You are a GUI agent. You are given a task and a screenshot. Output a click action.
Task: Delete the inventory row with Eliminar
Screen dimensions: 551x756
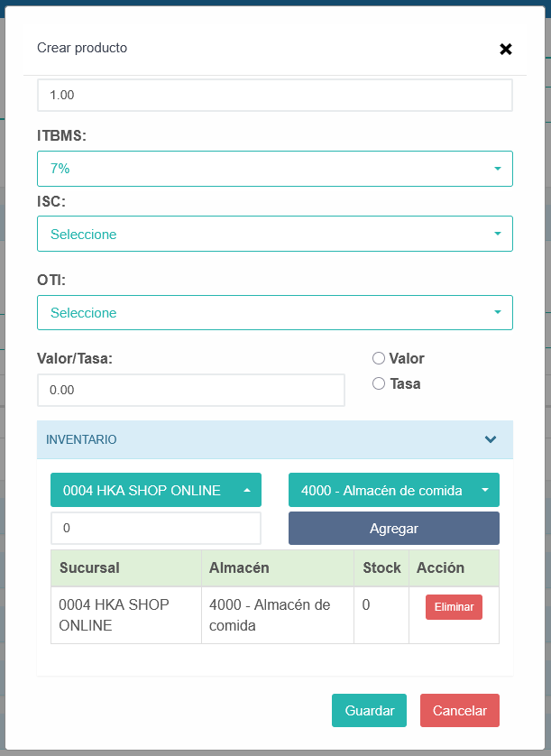point(454,607)
